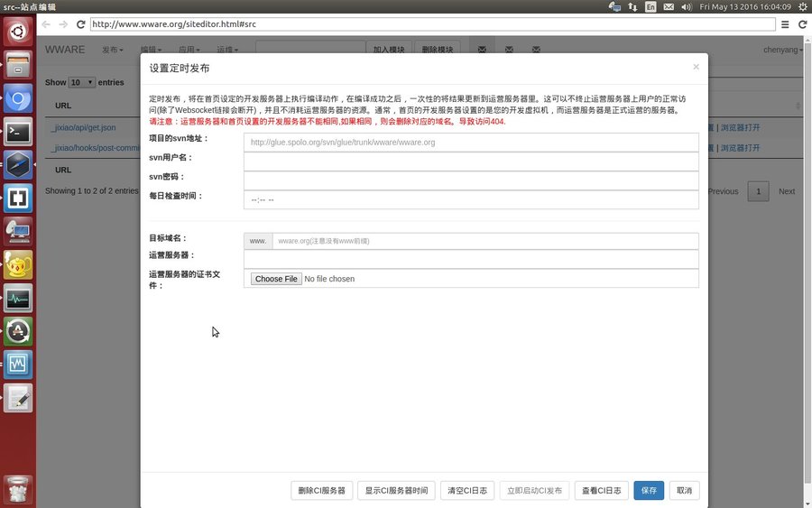812x508 pixels.
Task: Click 浏览器打开 link in second table row
Action: tap(741, 148)
